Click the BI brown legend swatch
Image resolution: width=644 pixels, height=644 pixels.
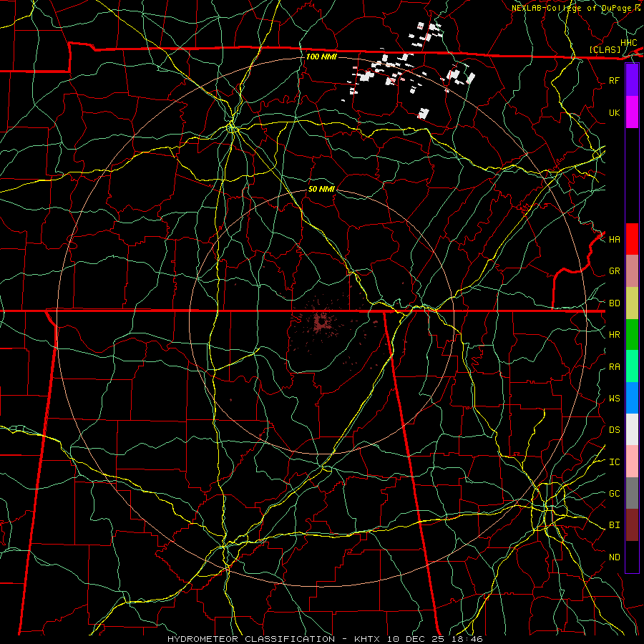(632, 525)
